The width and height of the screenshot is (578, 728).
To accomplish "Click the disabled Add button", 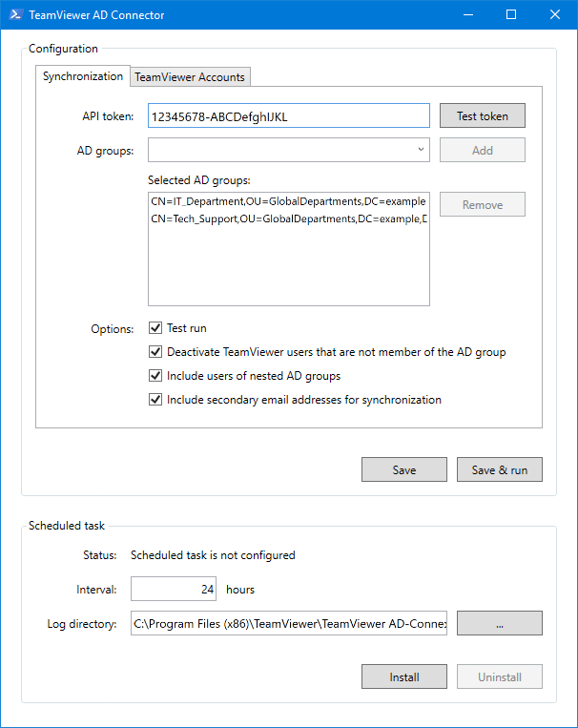I will [483, 150].
